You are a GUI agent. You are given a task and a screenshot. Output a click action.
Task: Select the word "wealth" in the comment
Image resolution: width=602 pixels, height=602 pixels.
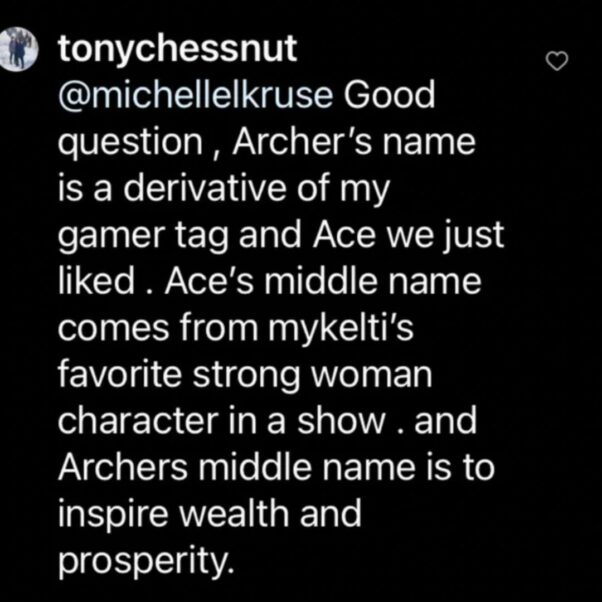pyautogui.click(x=235, y=513)
